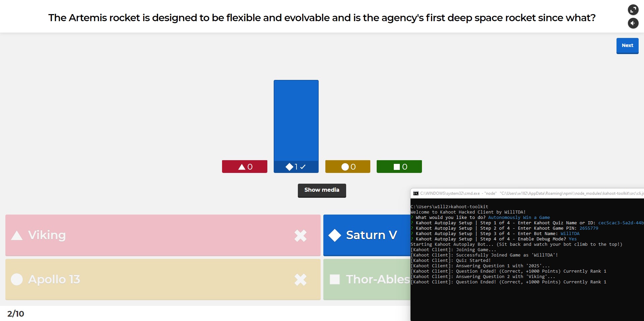This screenshot has height=321, width=644.
Task: Click 'Starting Kahoot Autoplay Bot' terminal line
Action: pos(516,244)
